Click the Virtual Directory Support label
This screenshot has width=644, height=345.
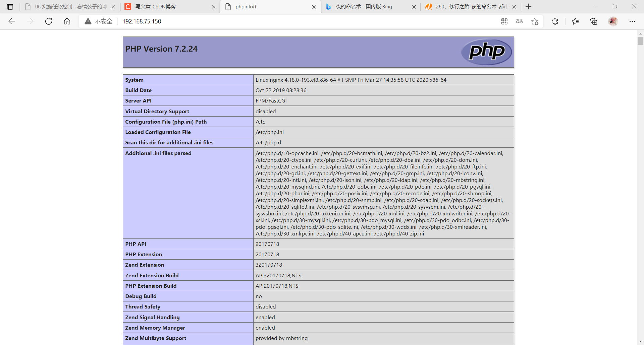(157, 111)
